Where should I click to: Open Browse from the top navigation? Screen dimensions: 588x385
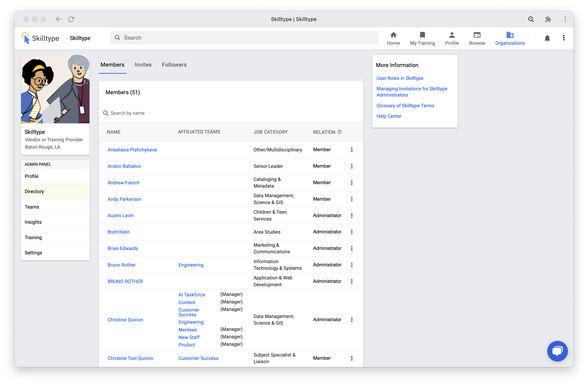coord(477,39)
